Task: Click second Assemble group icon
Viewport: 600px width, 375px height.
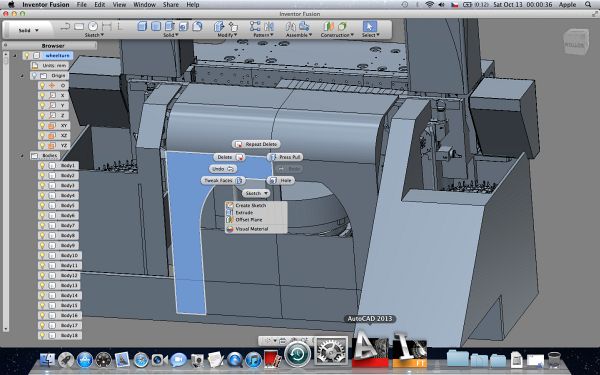Action: (304, 26)
